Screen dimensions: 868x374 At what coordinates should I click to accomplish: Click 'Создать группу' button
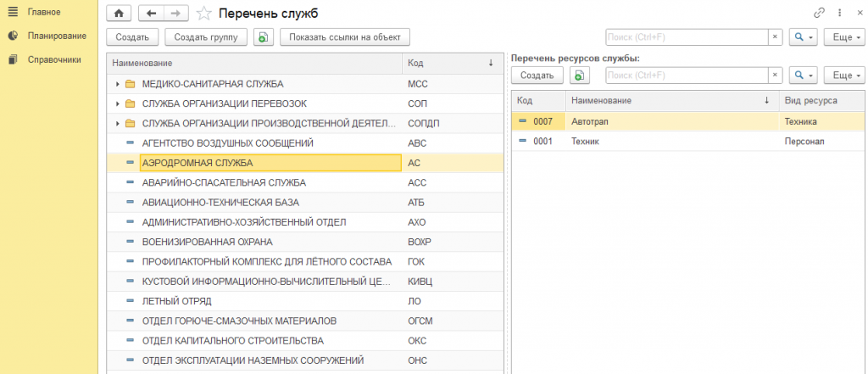pos(207,37)
